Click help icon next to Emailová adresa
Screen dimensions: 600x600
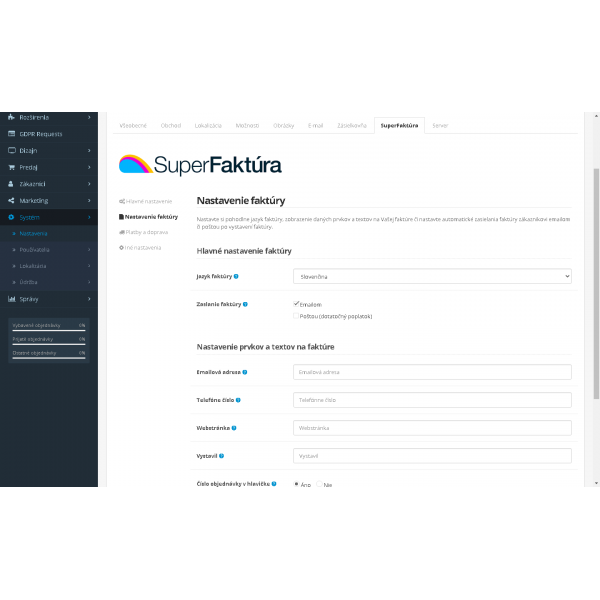(x=245, y=372)
